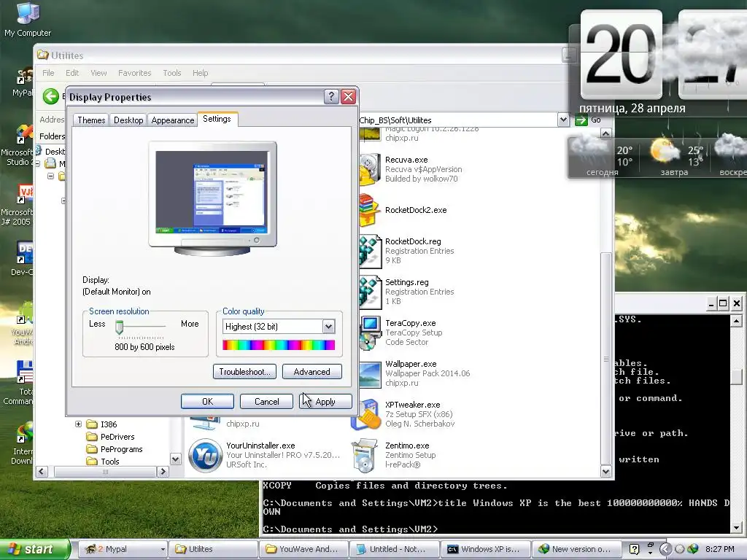Image resolution: width=747 pixels, height=560 pixels.
Task: Click the пятница, 28 апреля date text
Action: pyautogui.click(x=632, y=108)
